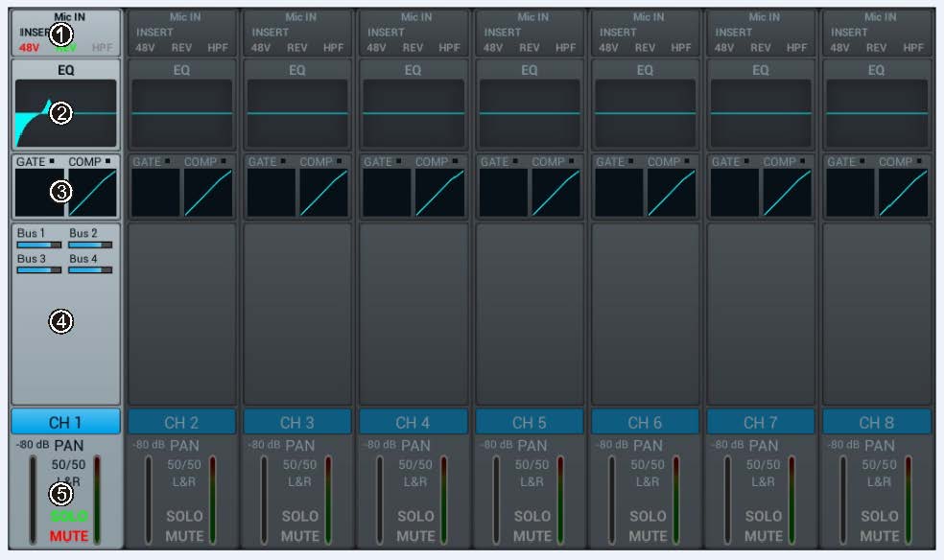The image size is (945, 560).
Task: Open the EQ curve display for channel 2
Action: click(x=181, y=113)
